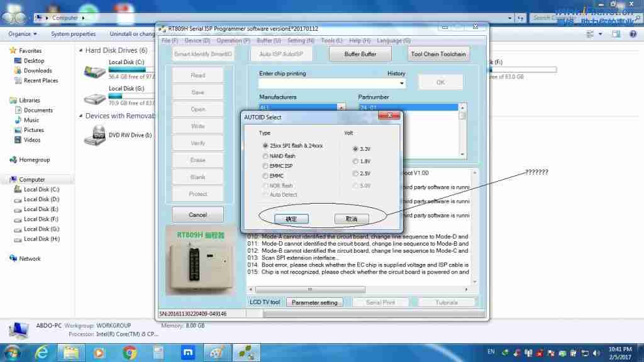Open the Paint icon in the taskbar
Screen dimensions: 644x362
click(x=216, y=353)
